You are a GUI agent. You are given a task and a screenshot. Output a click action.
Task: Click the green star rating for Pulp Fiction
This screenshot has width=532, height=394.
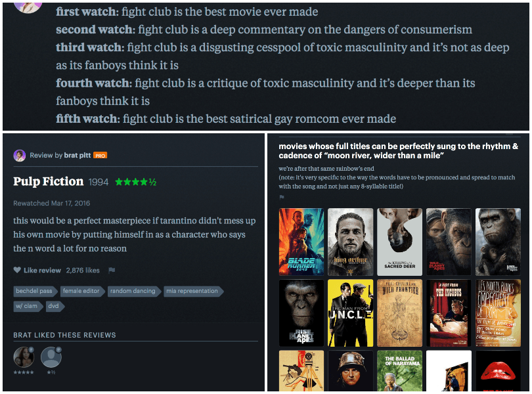coord(136,182)
